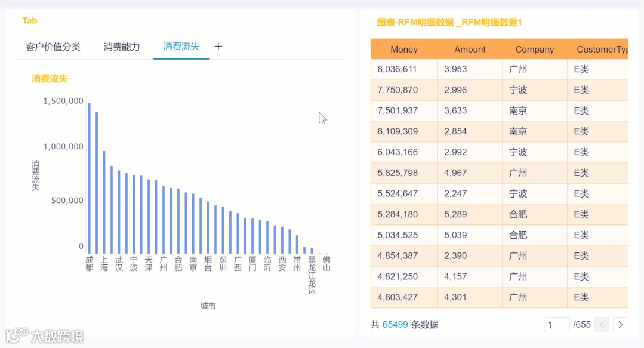This screenshot has width=644, height=348.
Task: Click the previous page arrow
Action: pyautogui.click(x=601, y=324)
